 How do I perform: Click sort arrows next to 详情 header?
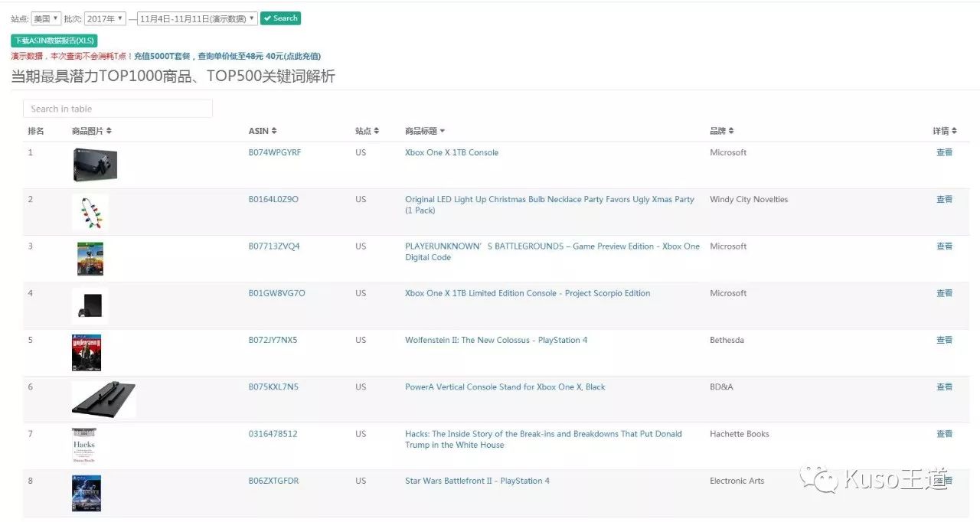pos(954,131)
